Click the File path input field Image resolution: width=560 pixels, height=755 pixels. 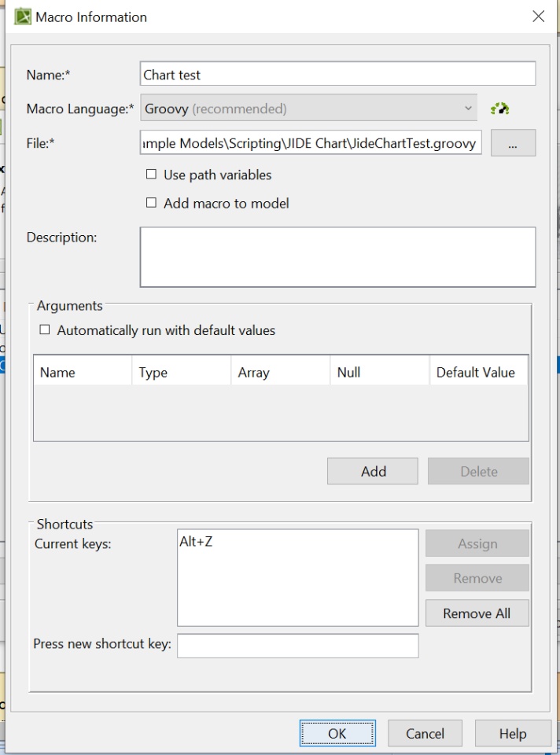tap(311, 143)
